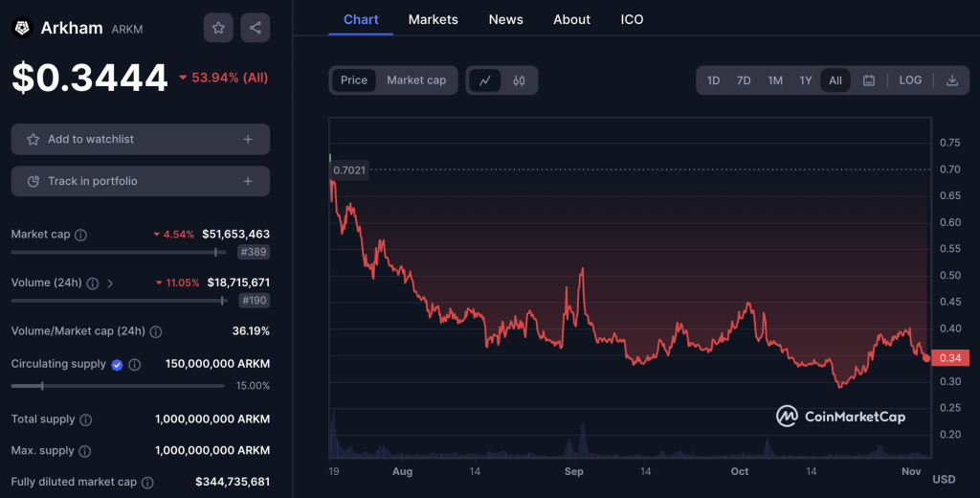Image resolution: width=980 pixels, height=498 pixels.
Task: Click the plus icon on Add to watchlist
Action: click(248, 139)
